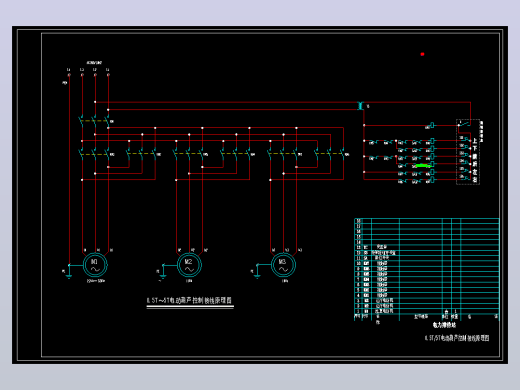The width and height of the screenshot is (520, 390).
Task: Click the 右 direction label
Action: coord(475,180)
